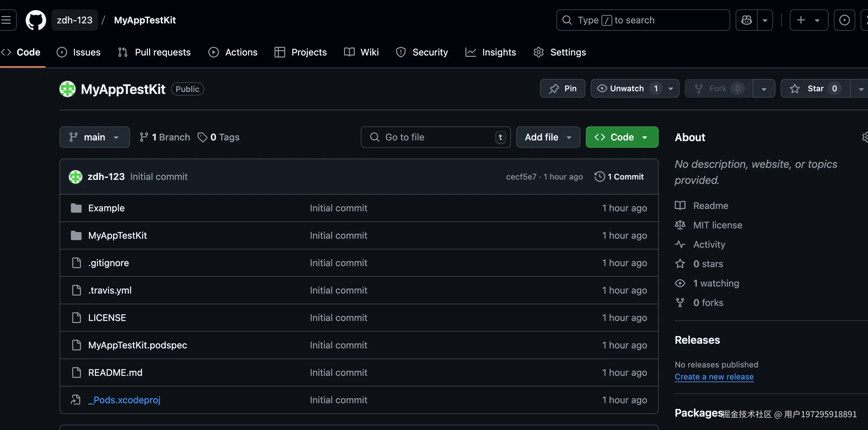This screenshot has width=868, height=430.
Task: Click the zdh-123 avatar in commit row
Action: 76,177
